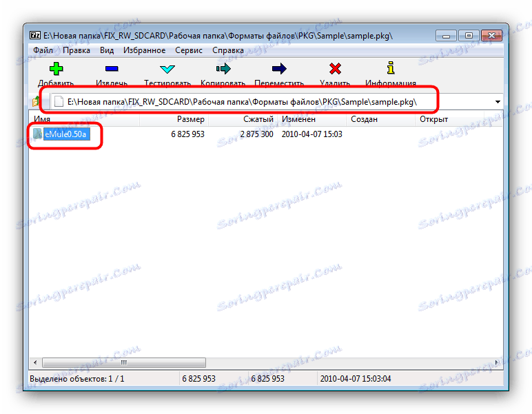532x414 pixels.
Task: Open the Избранное menu
Action: point(144,50)
